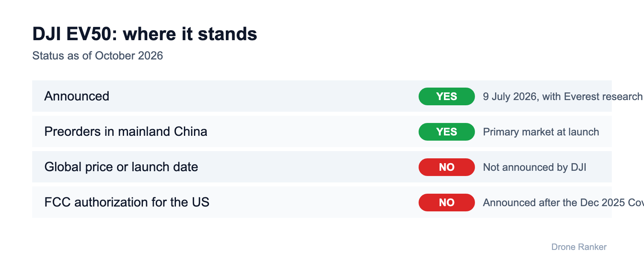The height and width of the screenshot is (262, 644).
Task: Click the Not announced by DJI note
Action: point(535,167)
